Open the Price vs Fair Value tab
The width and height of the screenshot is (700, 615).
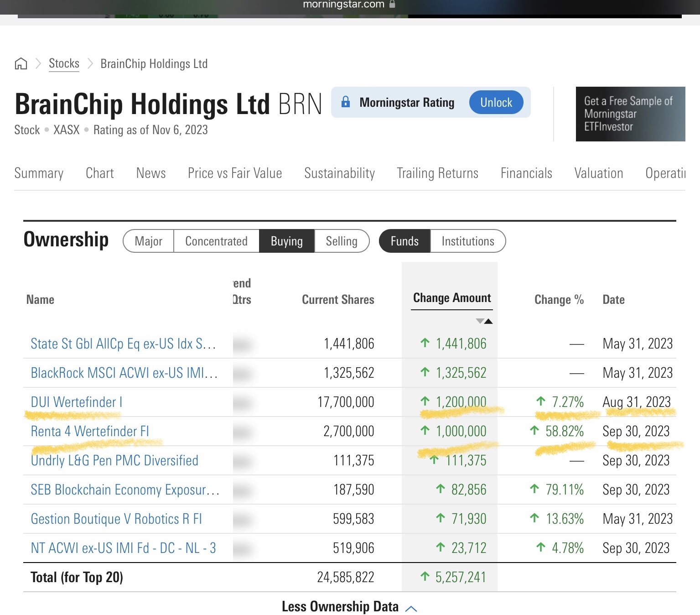pos(235,173)
